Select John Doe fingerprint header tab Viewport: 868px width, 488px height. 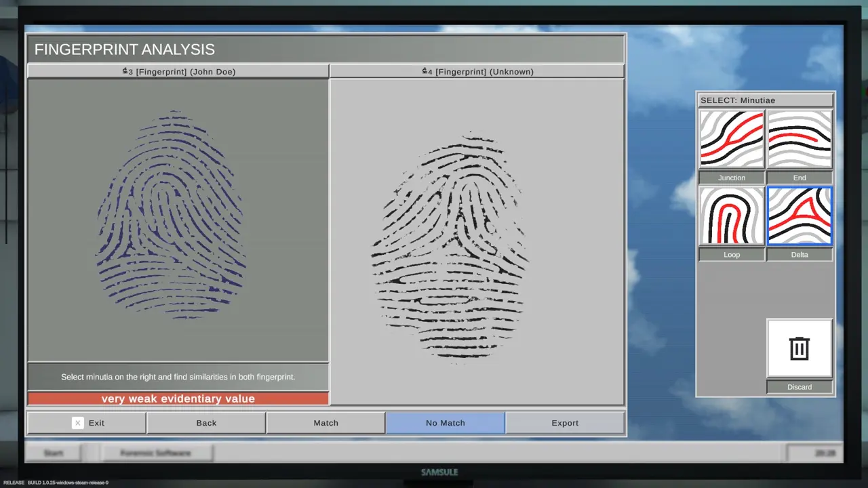click(178, 71)
